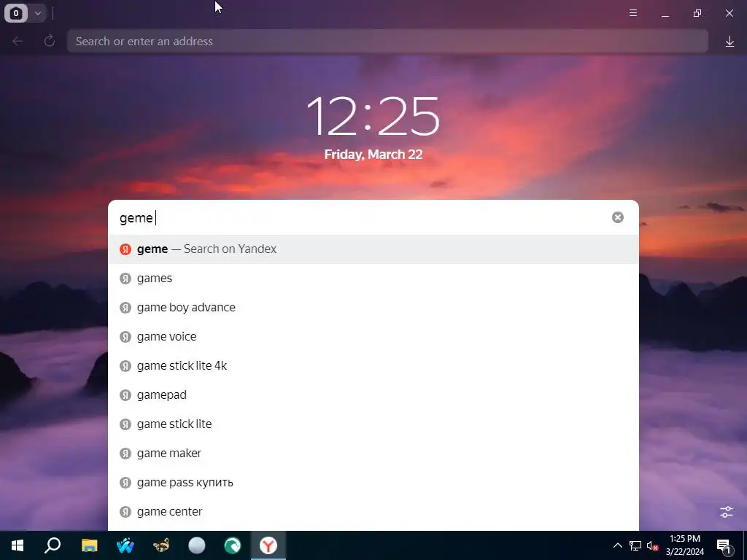Select the 'gamepad' suggestion
This screenshot has height=560, width=747.
pyautogui.click(x=373, y=394)
